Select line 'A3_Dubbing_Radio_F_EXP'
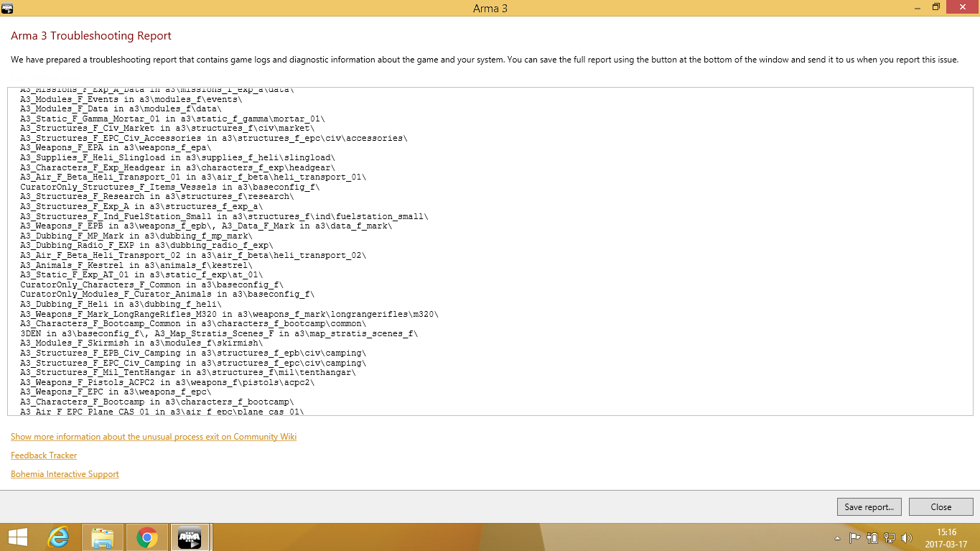The height and width of the screenshot is (551, 980). (147, 246)
